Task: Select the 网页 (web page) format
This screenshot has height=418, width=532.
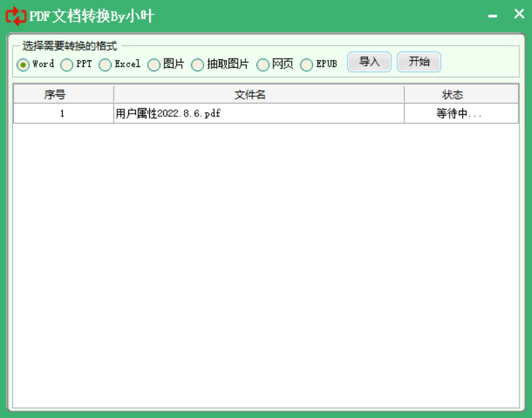Action: tap(263, 65)
